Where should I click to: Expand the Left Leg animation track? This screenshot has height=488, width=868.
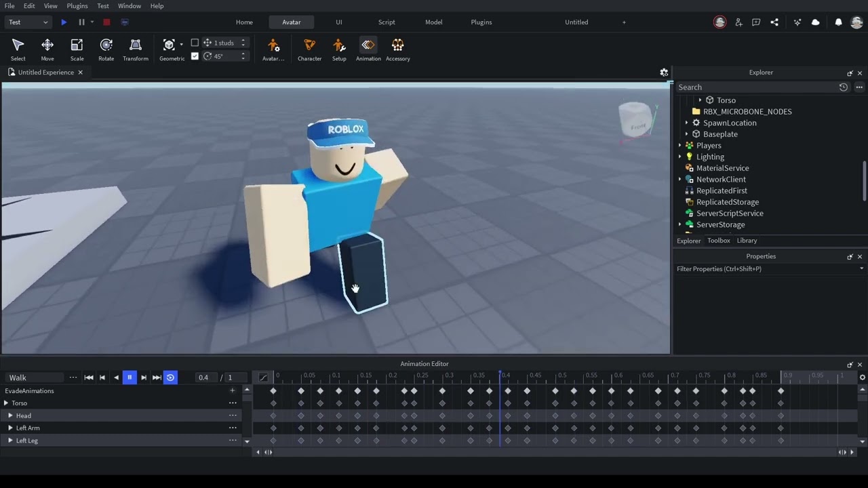point(10,441)
